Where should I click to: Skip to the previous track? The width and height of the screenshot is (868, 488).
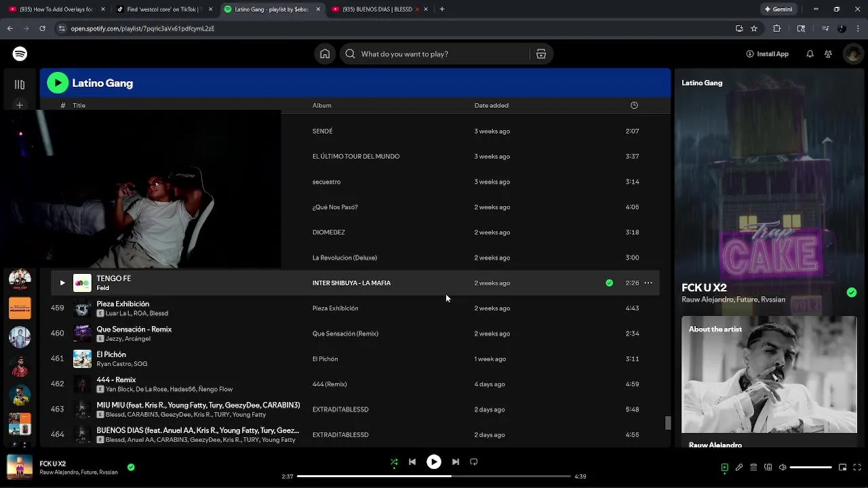pos(412,462)
